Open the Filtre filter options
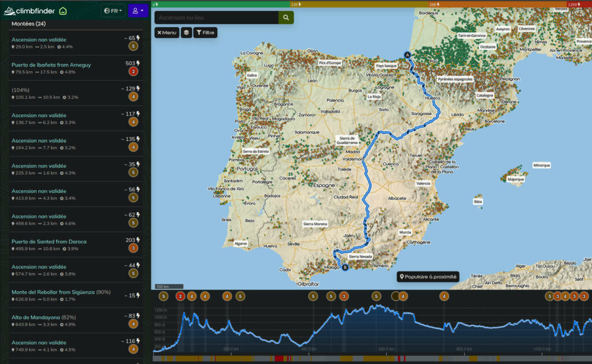Image resolution: width=592 pixels, height=364 pixels. coord(205,33)
